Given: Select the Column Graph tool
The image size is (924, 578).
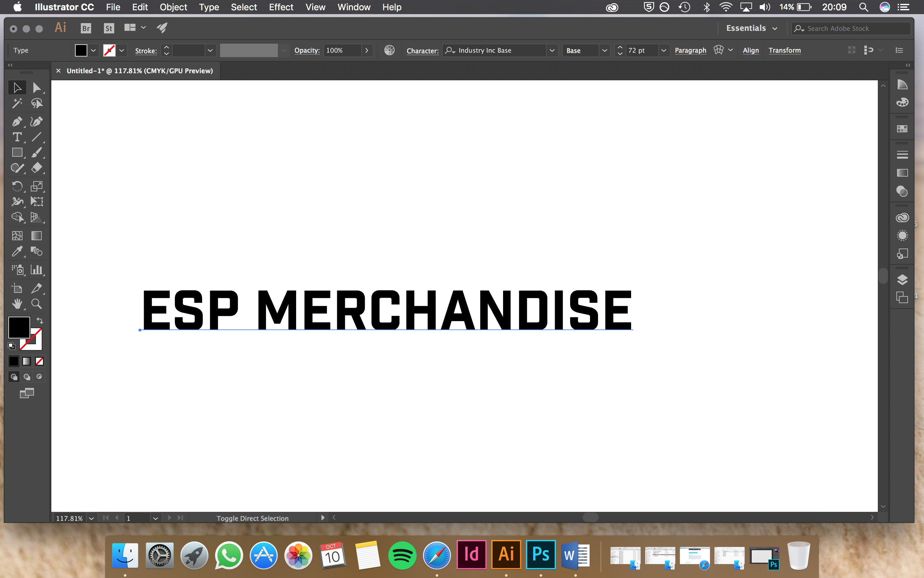Looking at the screenshot, I should pos(37,270).
